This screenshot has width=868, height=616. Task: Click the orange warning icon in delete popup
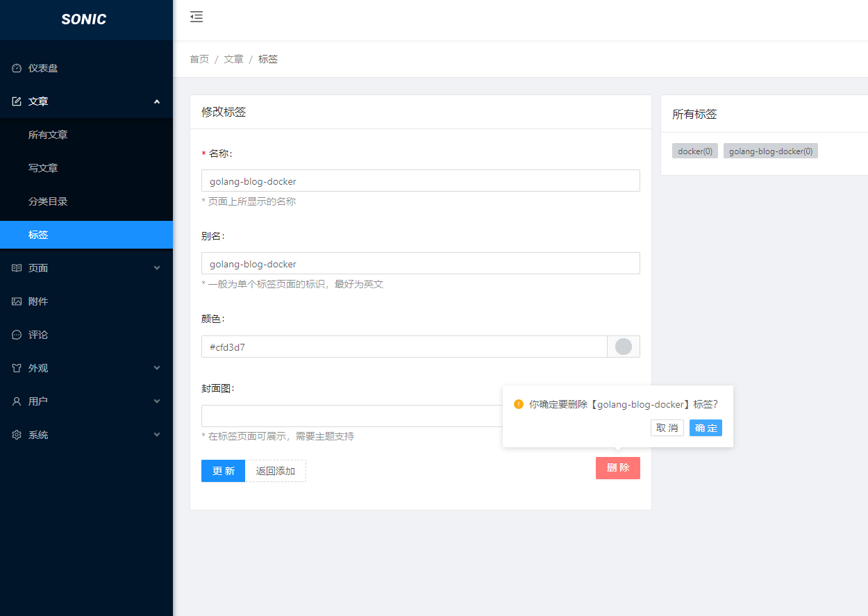(x=519, y=404)
